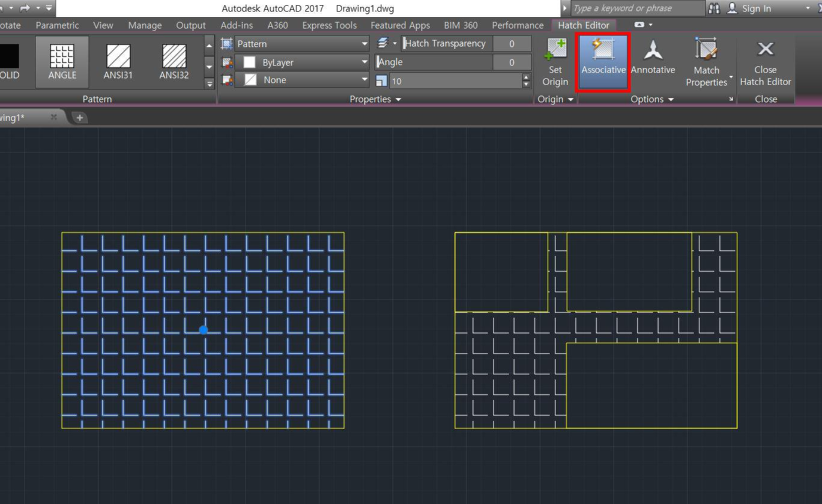This screenshot has width=822, height=504.
Task: Edit the hatch scale field showing 10
Action: 456,80
